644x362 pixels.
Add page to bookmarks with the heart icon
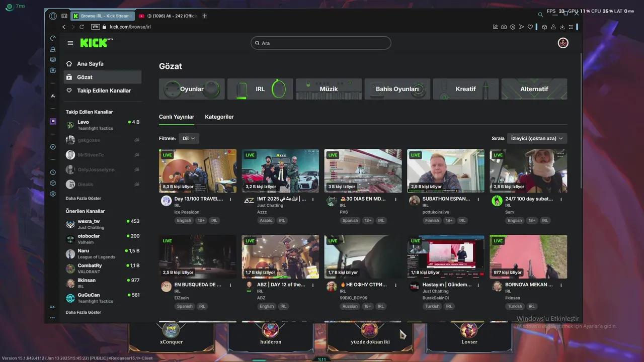[x=530, y=27]
